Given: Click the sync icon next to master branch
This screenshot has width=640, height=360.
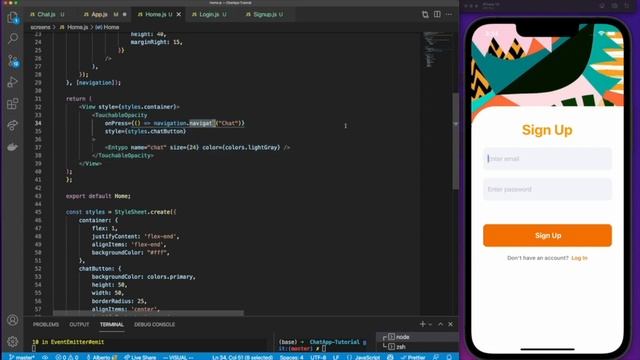Looking at the screenshot, I should tap(45, 357).
